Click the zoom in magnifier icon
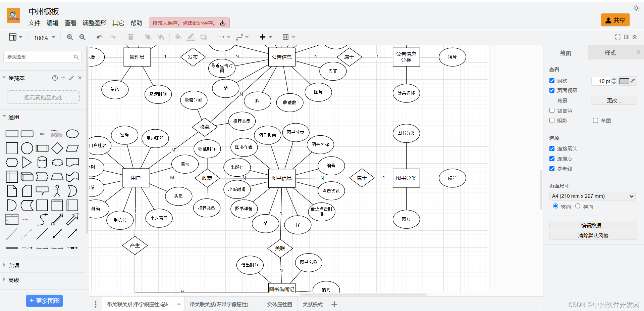 70,37
